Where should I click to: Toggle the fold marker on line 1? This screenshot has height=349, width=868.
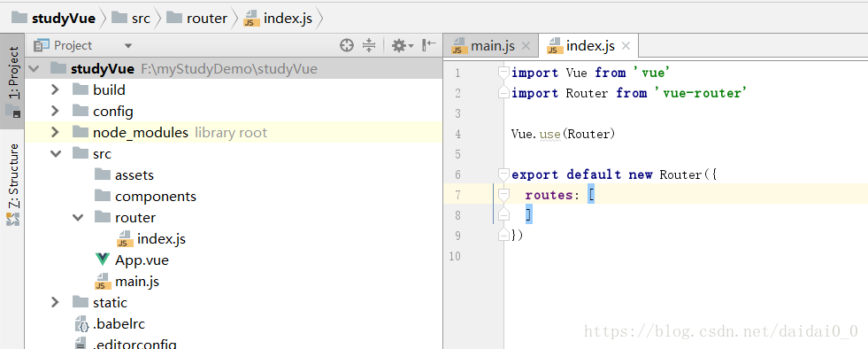pyautogui.click(x=503, y=73)
